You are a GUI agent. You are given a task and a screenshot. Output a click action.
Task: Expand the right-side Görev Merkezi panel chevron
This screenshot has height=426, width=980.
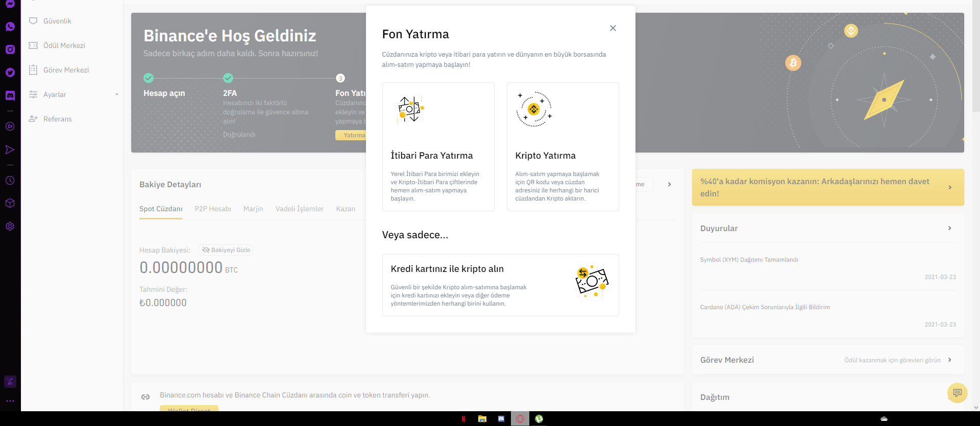pos(949,360)
